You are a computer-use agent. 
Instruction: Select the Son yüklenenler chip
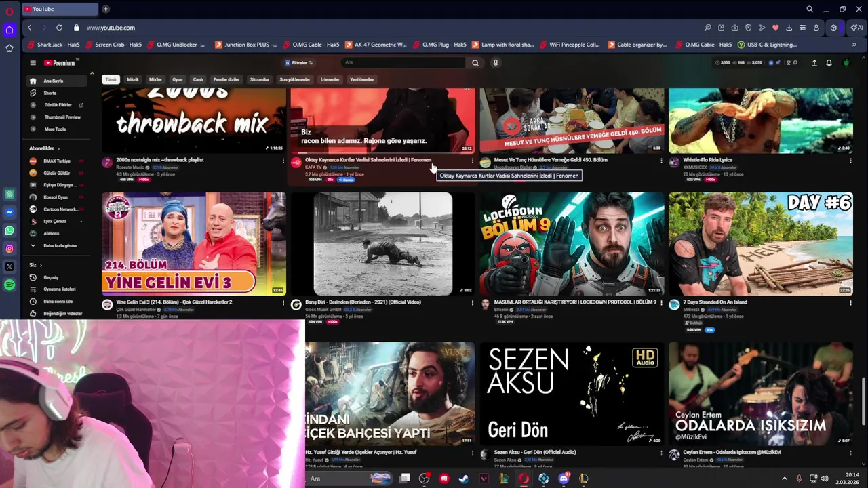[x=295, y=79]
